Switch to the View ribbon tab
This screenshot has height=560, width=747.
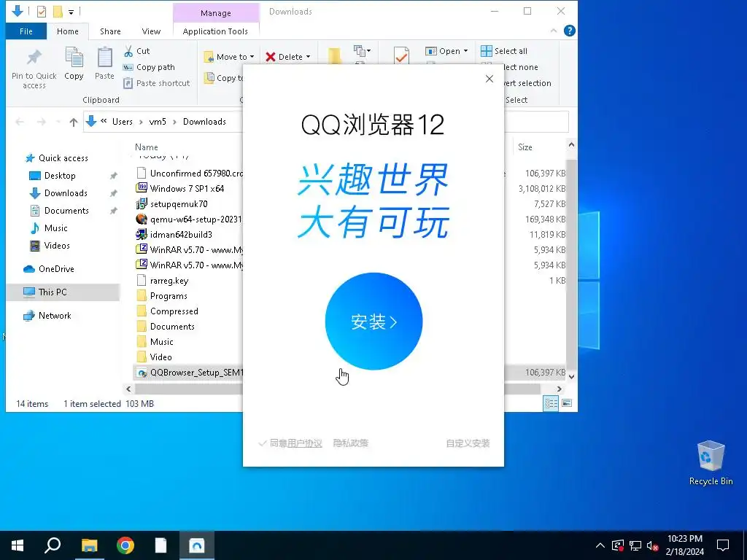pyautogui.click(x=151, y=31)
